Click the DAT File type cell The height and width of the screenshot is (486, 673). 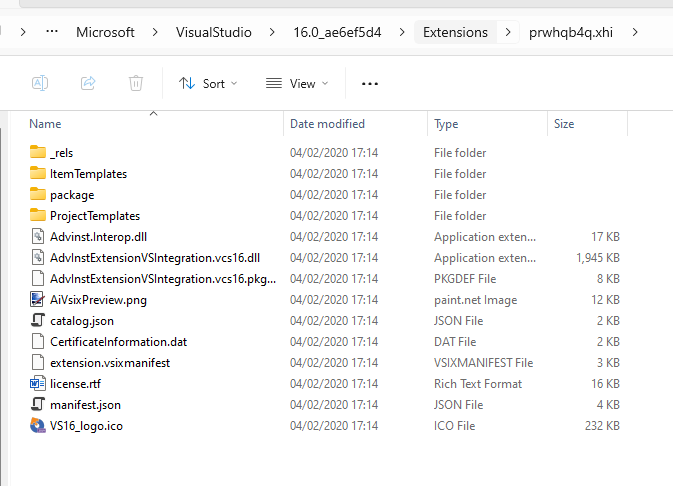tap(455, 342)
